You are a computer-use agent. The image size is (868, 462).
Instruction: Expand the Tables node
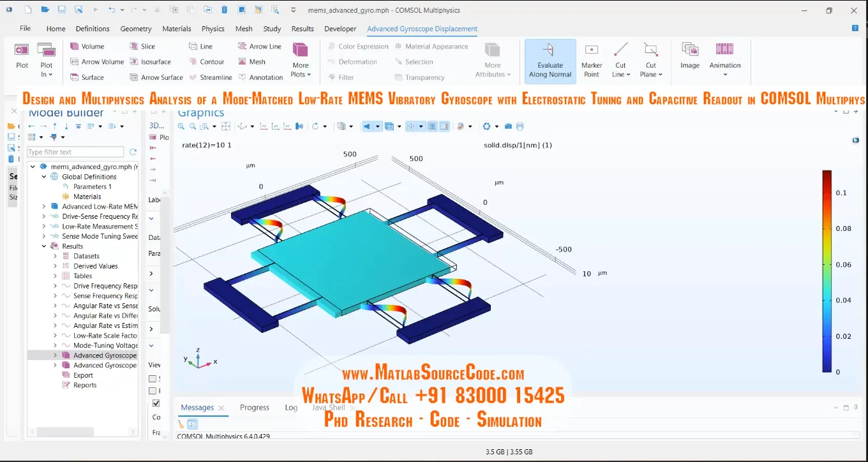click(x=55, y=276)
